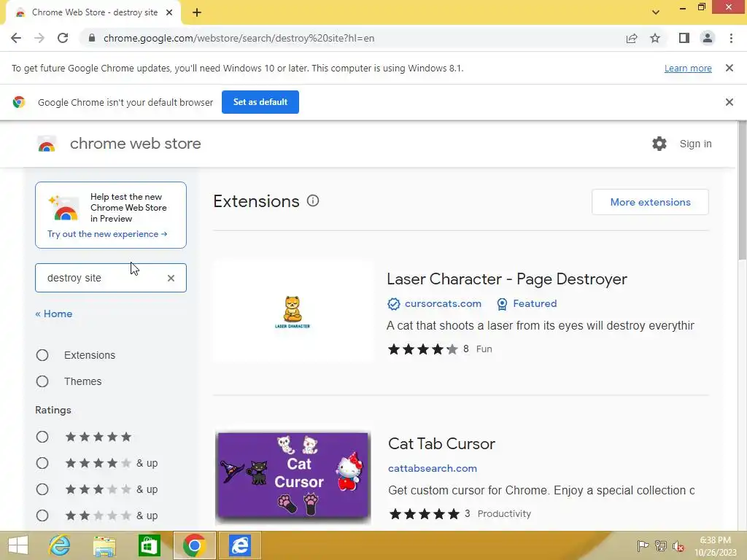This screenshot has width=747, height=560.
Task: Filter by two stars & up
Action: point(42,516)
